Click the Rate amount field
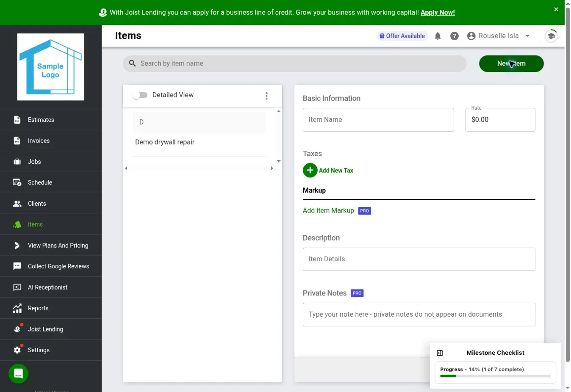 tap(500, 120)
